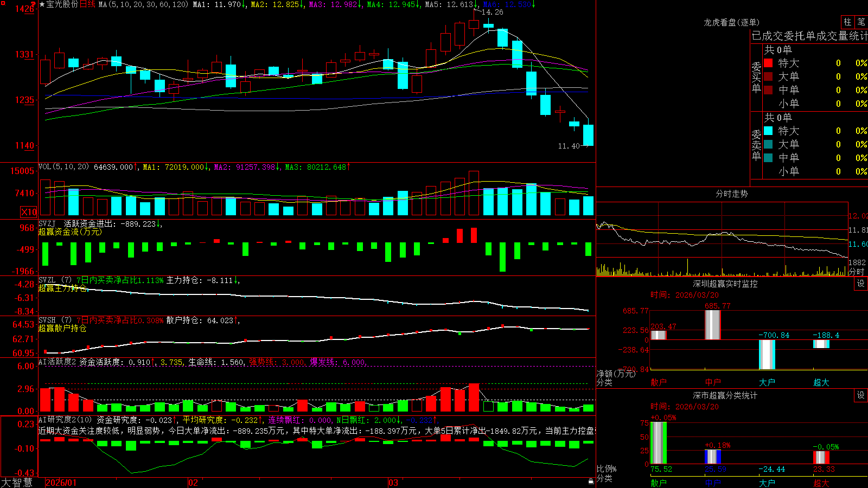
Task: Click teal 中单 sell-order swatch
Action: coord(768,158)
